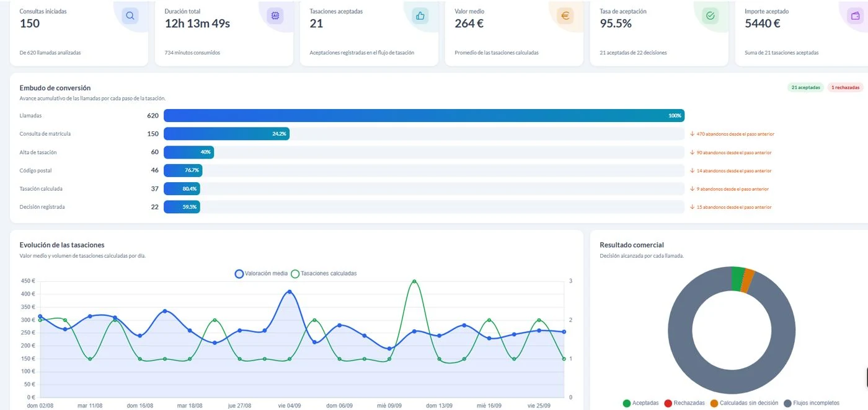The height and width of the screenshot is (410, 868).
Task: Click the 1 rechazadas red badge
Action: pos(846,87)
